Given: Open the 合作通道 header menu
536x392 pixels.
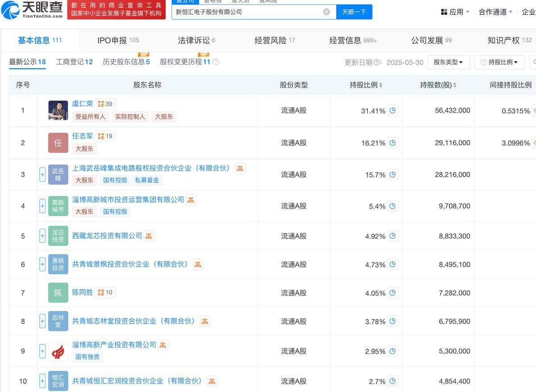Looking at the screenshot, I should (496, 12).
